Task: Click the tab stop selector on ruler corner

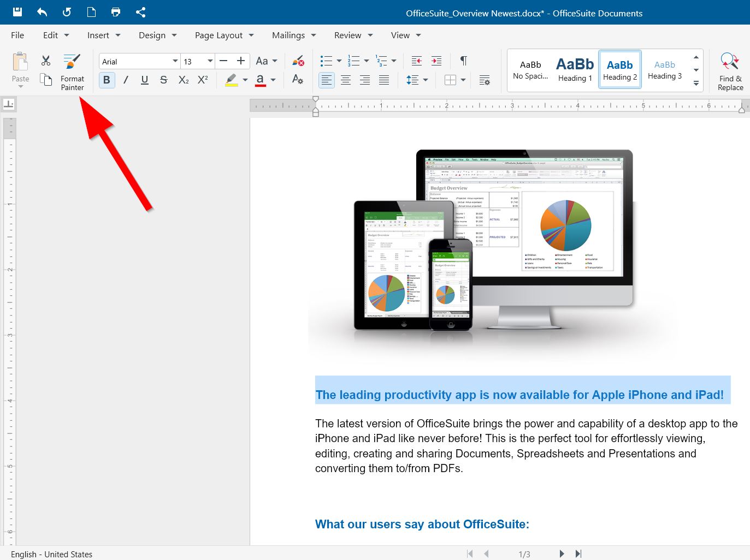Action: tap(9, 104)
